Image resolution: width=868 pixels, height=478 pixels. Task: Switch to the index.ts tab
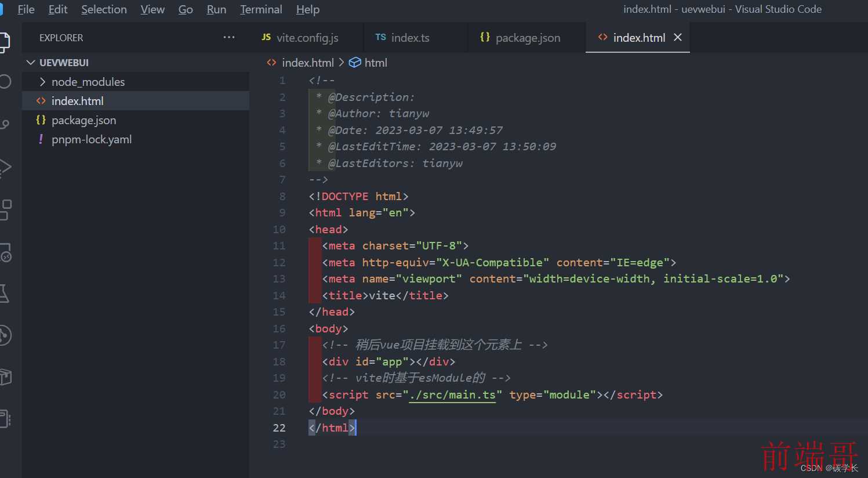coord(415,38)
